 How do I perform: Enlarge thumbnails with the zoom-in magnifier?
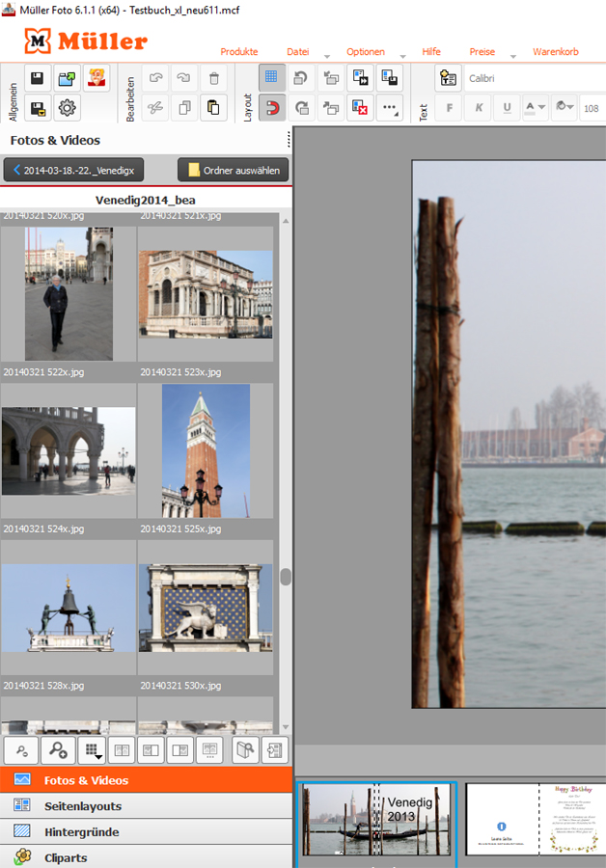(60, 750)
